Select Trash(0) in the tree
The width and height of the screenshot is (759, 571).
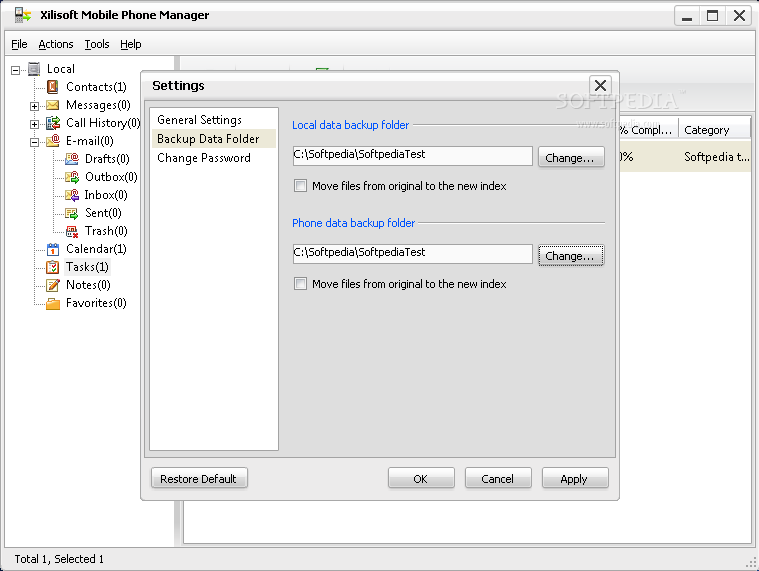click(x=106, y=231)
